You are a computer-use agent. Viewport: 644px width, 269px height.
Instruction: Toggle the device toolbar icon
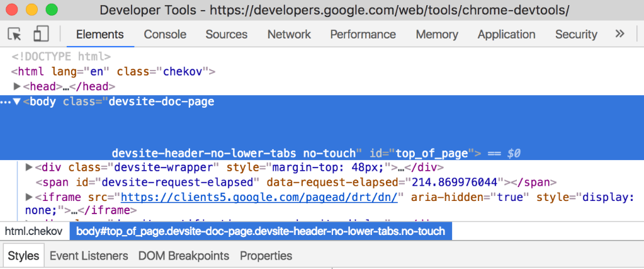point(41,34)
